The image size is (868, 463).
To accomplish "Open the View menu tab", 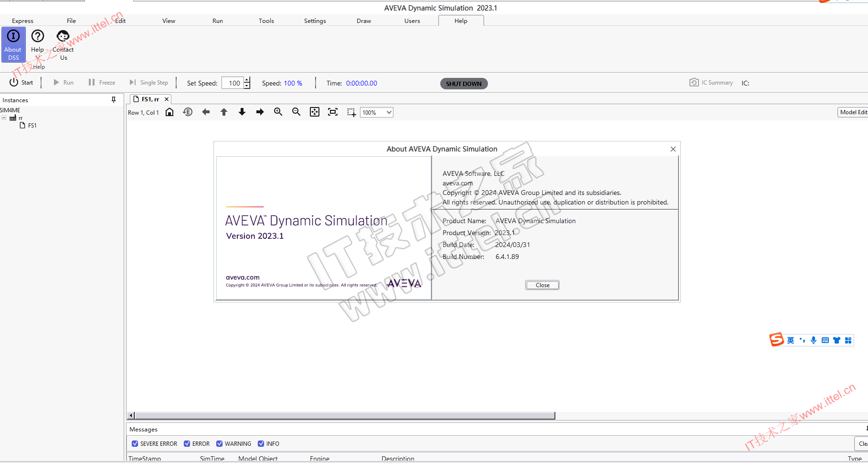I will click(x=169, y=21).
